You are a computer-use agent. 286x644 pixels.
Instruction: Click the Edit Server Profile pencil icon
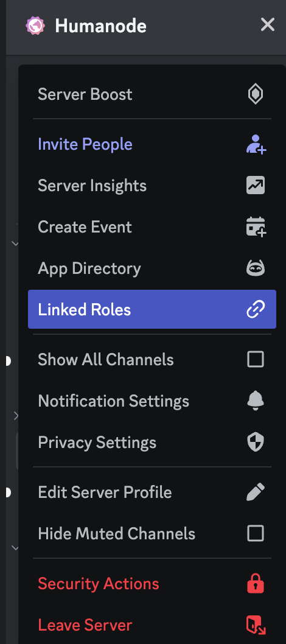click(255, 492)
